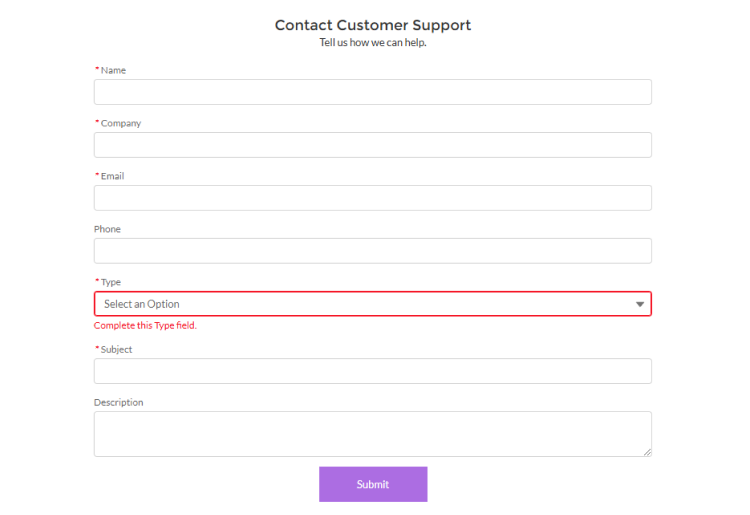
Task: Click into the Email field
Action: pos(372,198)
